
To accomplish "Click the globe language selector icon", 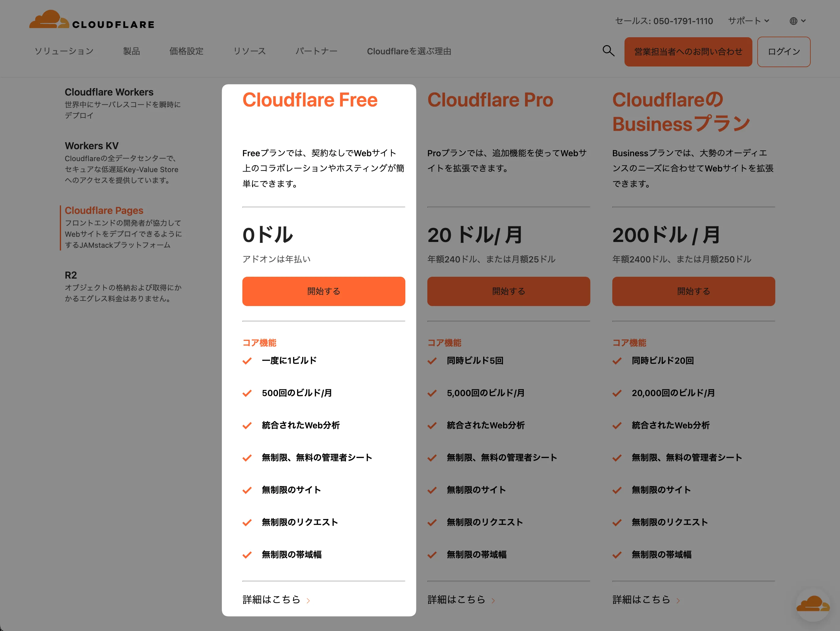I will coord(793,21).
